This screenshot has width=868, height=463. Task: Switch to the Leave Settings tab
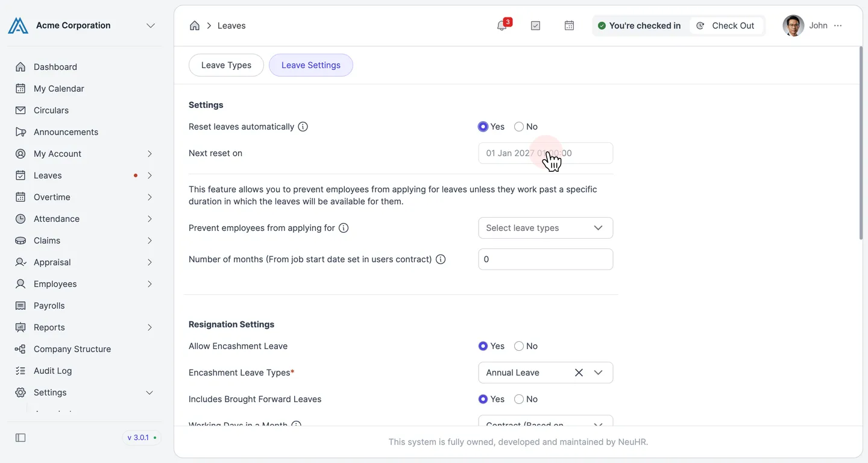point(311,65)
